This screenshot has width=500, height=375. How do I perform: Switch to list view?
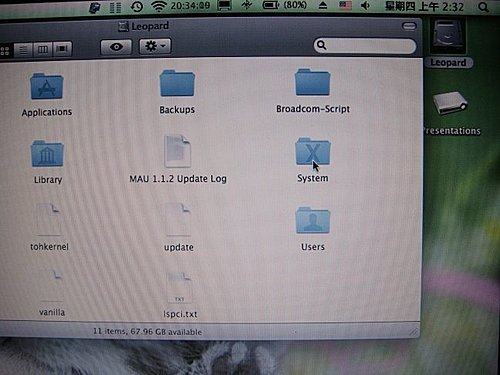pyautogui.click(x=23, y=50)
